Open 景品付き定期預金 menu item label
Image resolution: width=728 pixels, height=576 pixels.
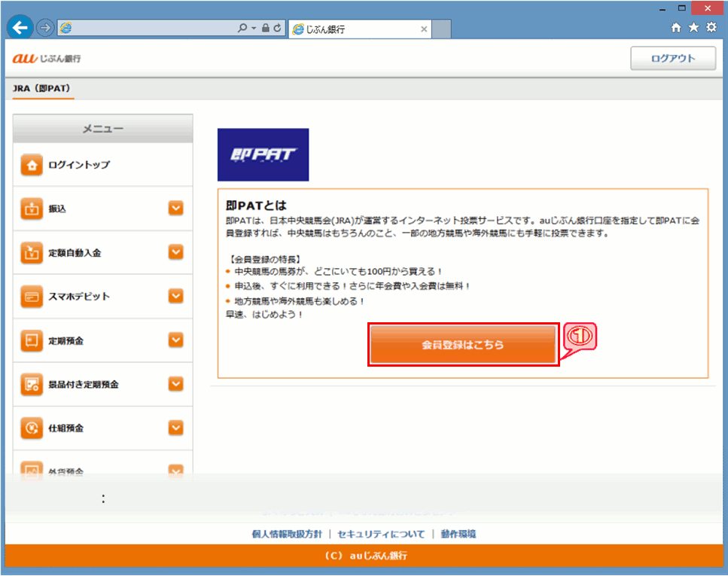point(84,384)
